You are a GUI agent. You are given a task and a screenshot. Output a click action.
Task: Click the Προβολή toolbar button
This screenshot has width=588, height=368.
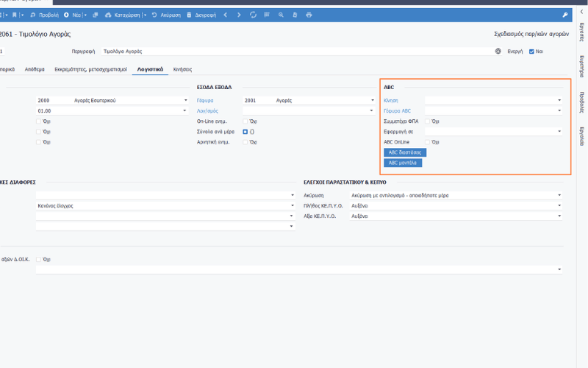[45, 15]
